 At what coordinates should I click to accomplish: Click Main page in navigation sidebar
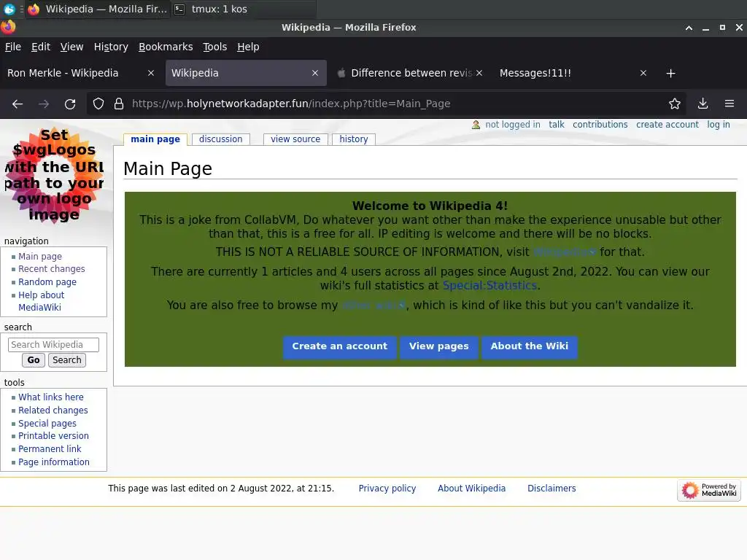pos(40,256)
